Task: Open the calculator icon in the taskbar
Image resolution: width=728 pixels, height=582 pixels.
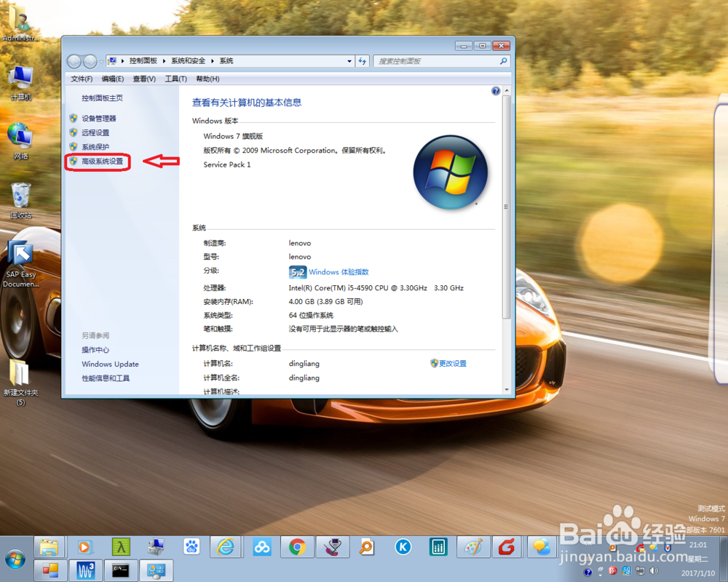Action: (438, 547)
